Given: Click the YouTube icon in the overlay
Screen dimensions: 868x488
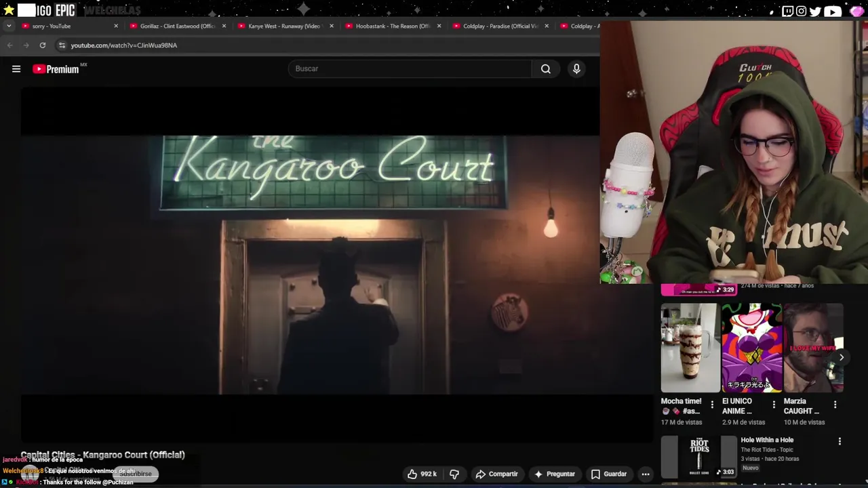Looking at the screenshot, I should (x=832, y=11).
